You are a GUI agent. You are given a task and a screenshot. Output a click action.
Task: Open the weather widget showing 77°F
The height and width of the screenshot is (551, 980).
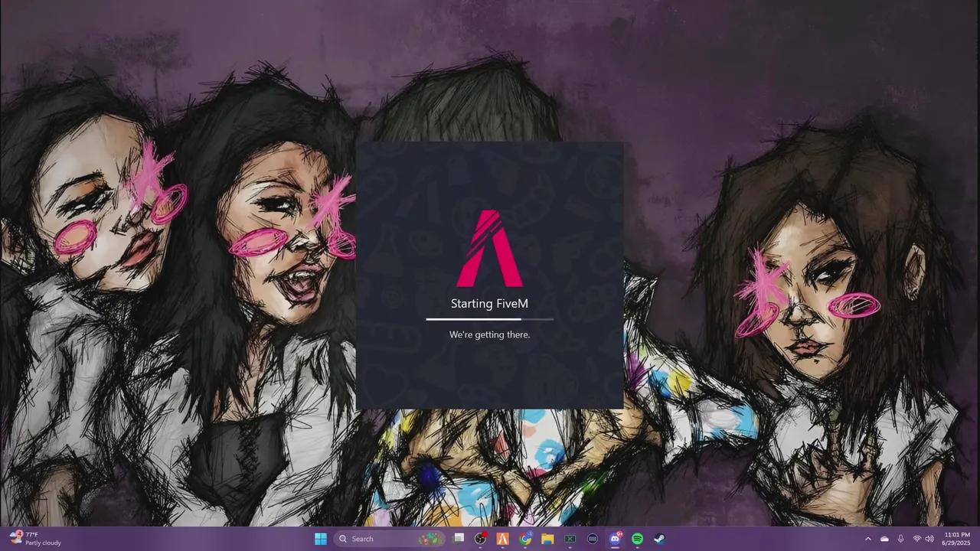35,539
